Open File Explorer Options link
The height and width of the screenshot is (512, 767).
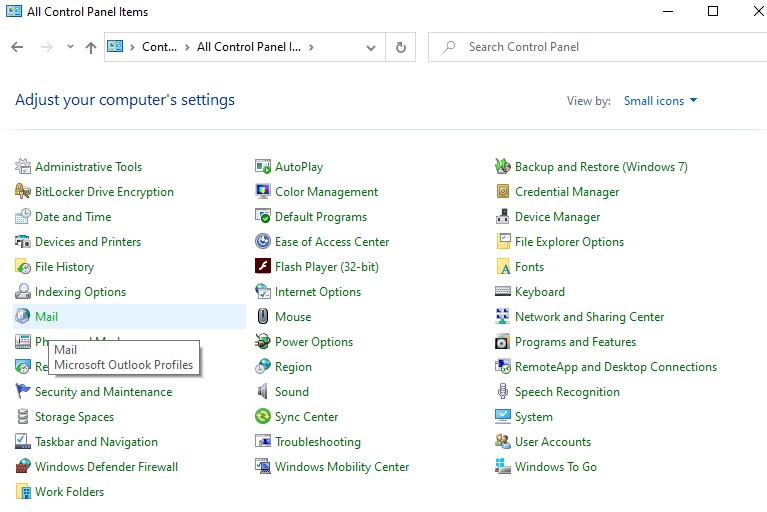coord(569,242)
